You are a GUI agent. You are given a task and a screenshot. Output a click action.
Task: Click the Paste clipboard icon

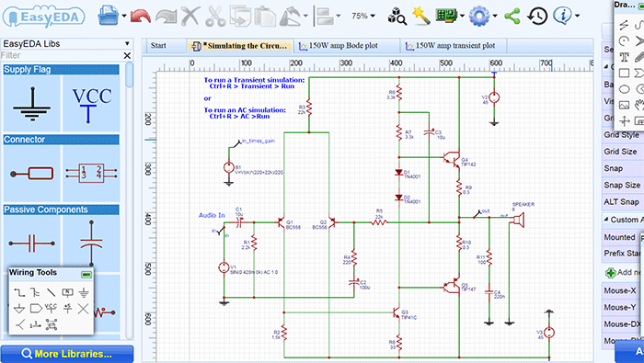pyautogui.click(x=265, y=16)
